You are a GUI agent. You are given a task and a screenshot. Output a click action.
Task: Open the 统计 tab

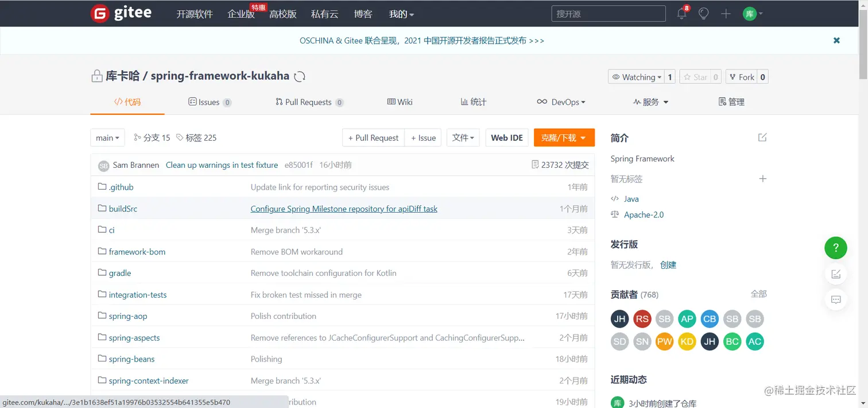click(x=474, y=102)
